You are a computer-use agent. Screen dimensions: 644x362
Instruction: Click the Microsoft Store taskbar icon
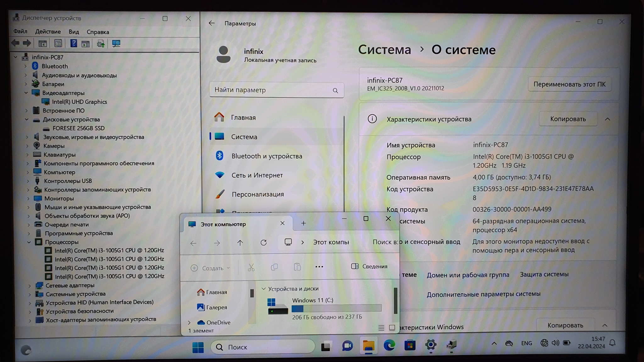[410, 346]
